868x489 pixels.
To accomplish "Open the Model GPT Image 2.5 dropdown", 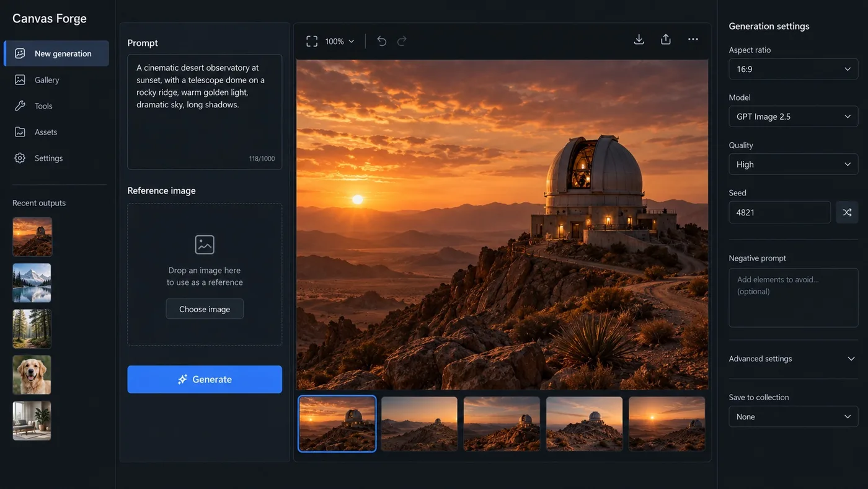I will (794, 117).
